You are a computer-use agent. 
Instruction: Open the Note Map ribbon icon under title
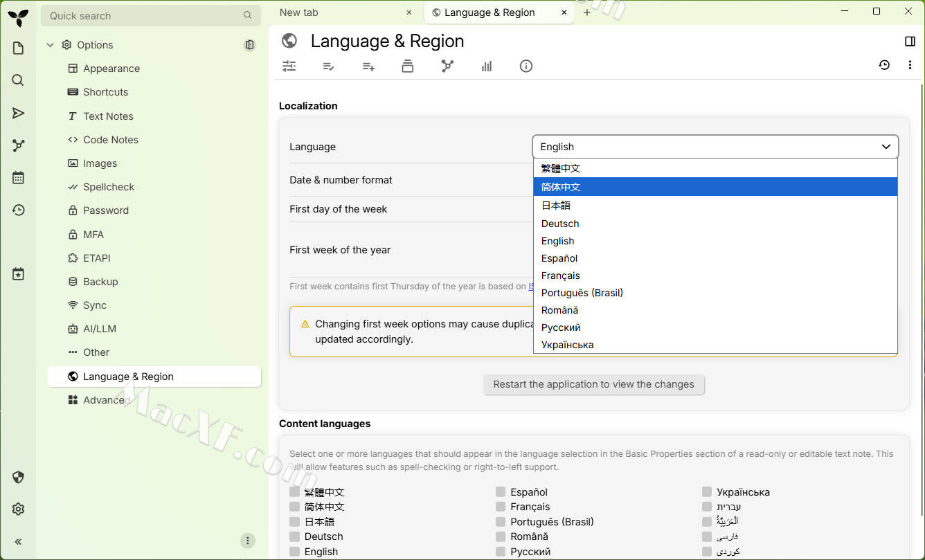[x=447, y=66]
